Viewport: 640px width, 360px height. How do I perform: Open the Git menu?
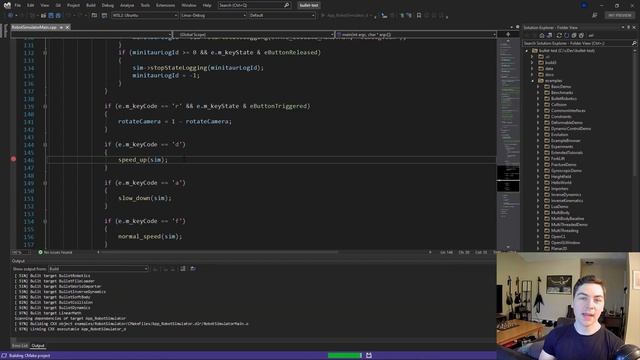point(58,5)
